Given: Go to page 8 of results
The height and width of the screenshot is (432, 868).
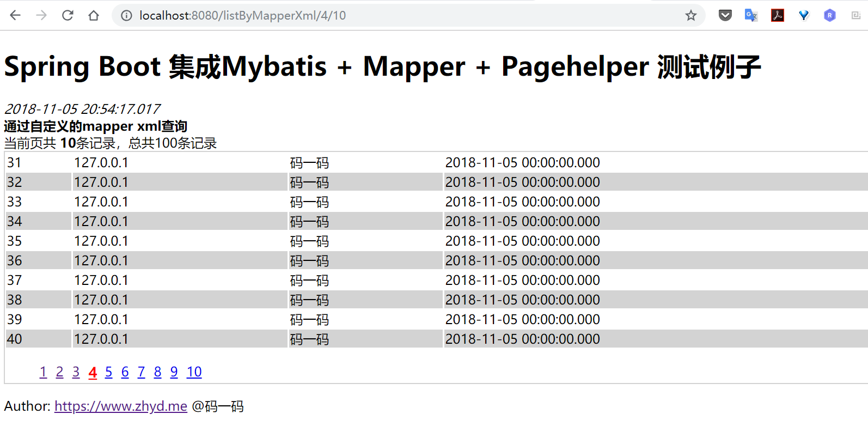Looking at the screenshot, I should [157, 372].
